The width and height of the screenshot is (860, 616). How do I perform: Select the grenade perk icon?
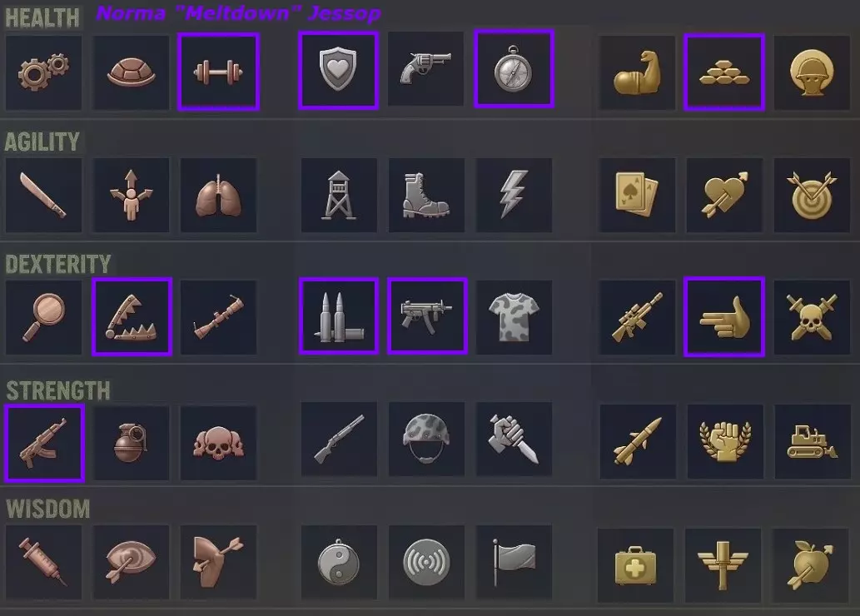131,443
